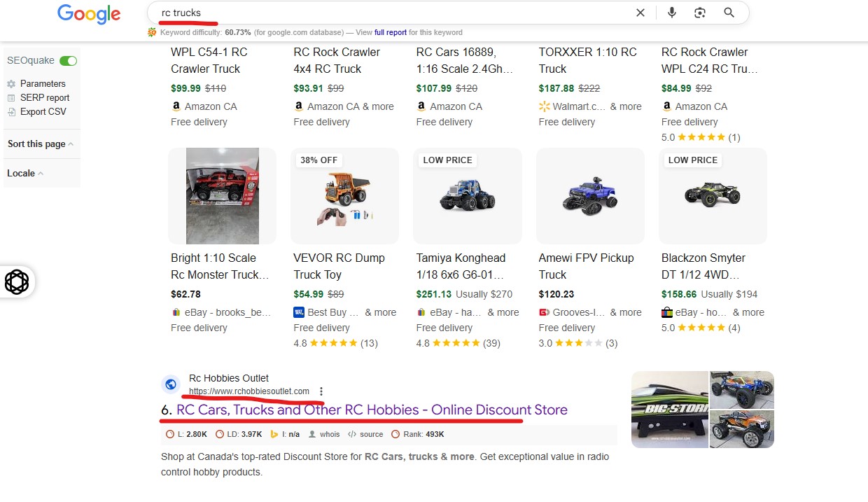
Task: Click the SEOquake keyword difficulty icon
Action: tap(152, 32)
